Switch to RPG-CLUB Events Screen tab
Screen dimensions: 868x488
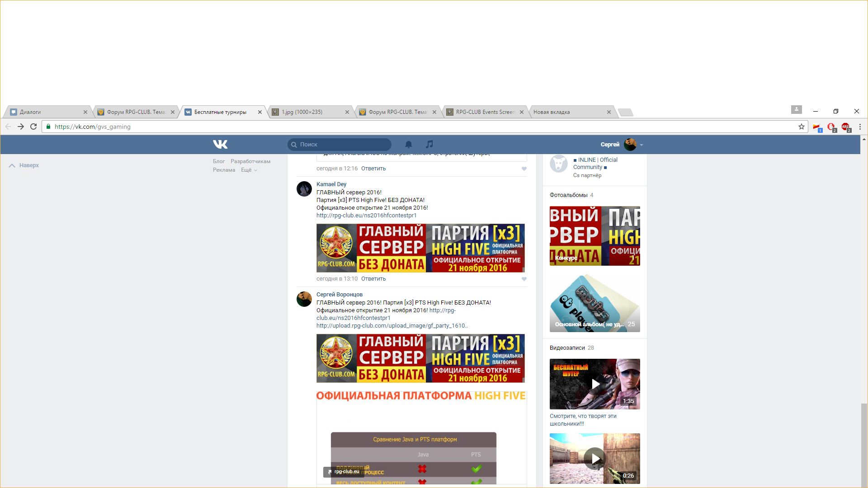pyautogui.click(x=484, y=112)
